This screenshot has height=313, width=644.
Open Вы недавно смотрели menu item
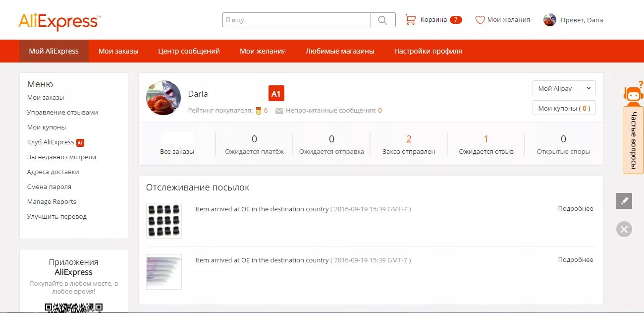click(x=61, y=157)
